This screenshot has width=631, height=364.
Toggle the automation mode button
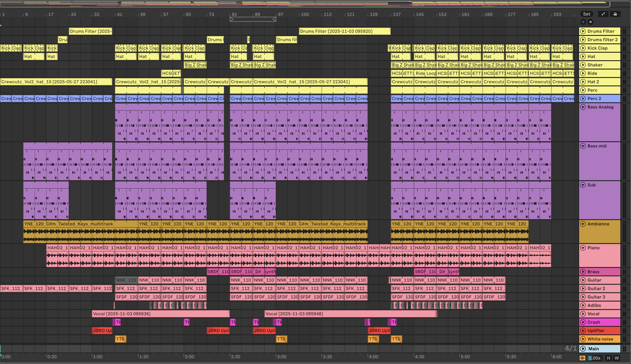603,14
